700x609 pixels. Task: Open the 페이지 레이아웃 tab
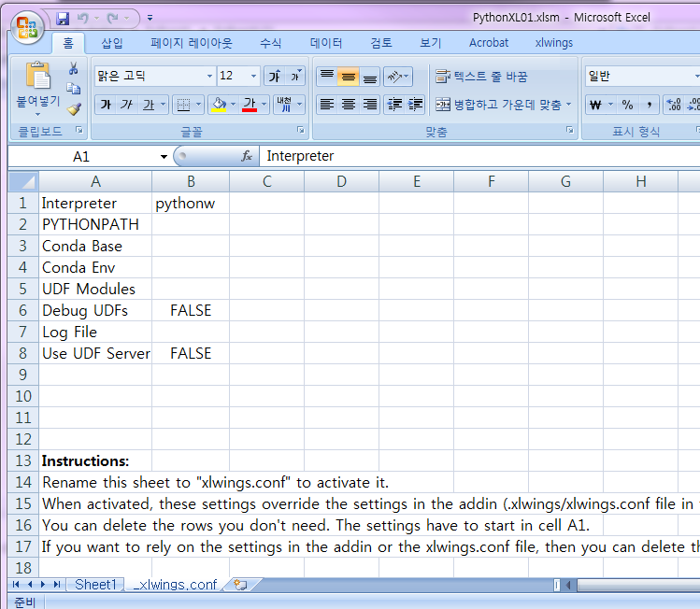191,43
